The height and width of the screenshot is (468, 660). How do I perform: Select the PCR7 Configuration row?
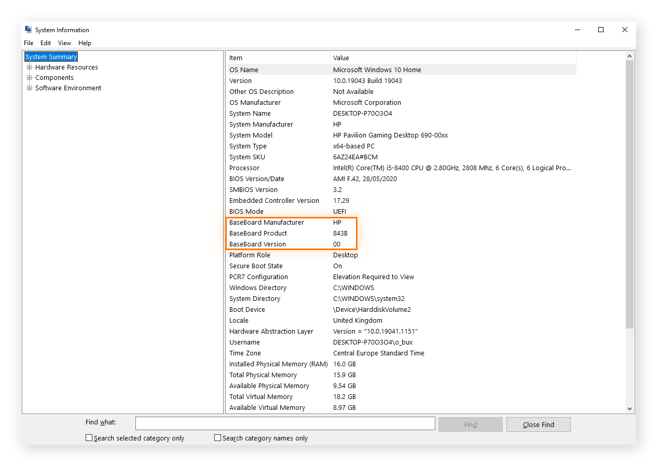coord(402,277)
